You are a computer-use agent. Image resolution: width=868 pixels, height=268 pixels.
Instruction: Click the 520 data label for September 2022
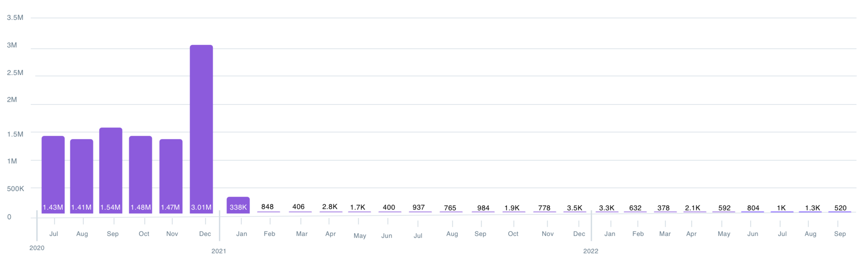tap(840, 208)
